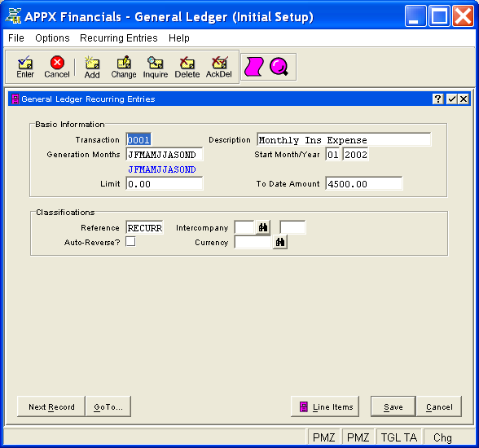Click the Save button

coord(393,406)
